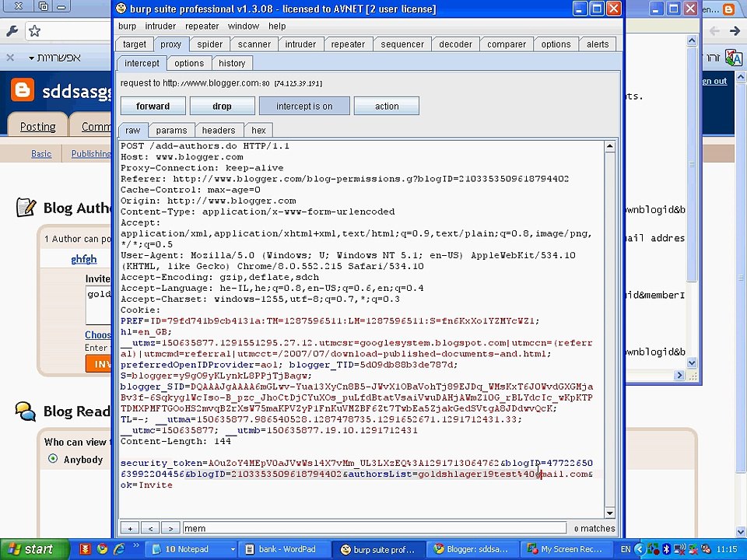Switch request view to hex
This screenshot has height=560, width=747.
pyautogui.click(x=258, y=131)
